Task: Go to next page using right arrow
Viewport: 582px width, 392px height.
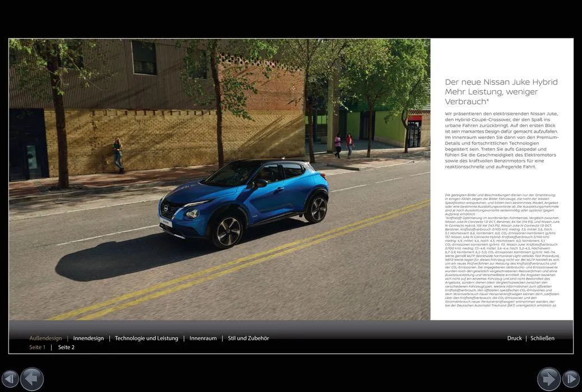Action: 548,379
